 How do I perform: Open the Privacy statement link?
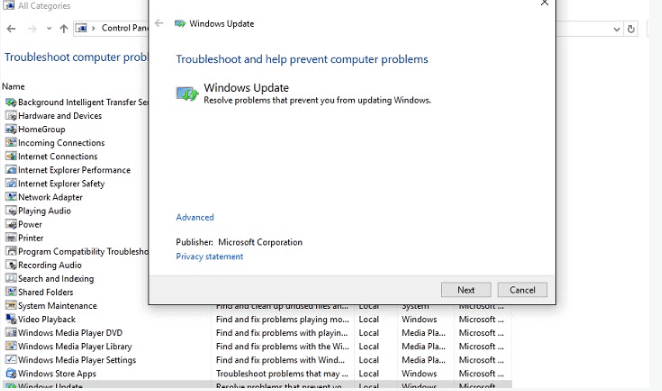209,256
